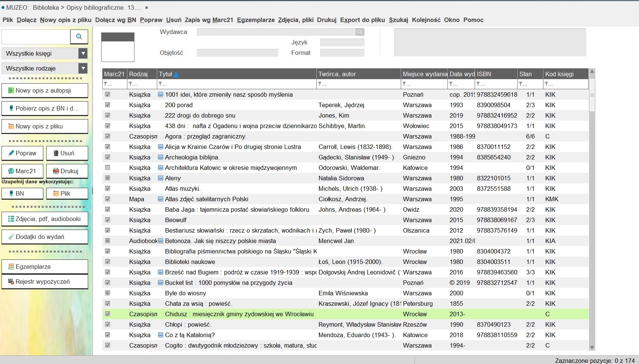Viewport: 639px width, 364px height.
Task: Click the cover thumbnail placeholder
Action: [118, 47]
